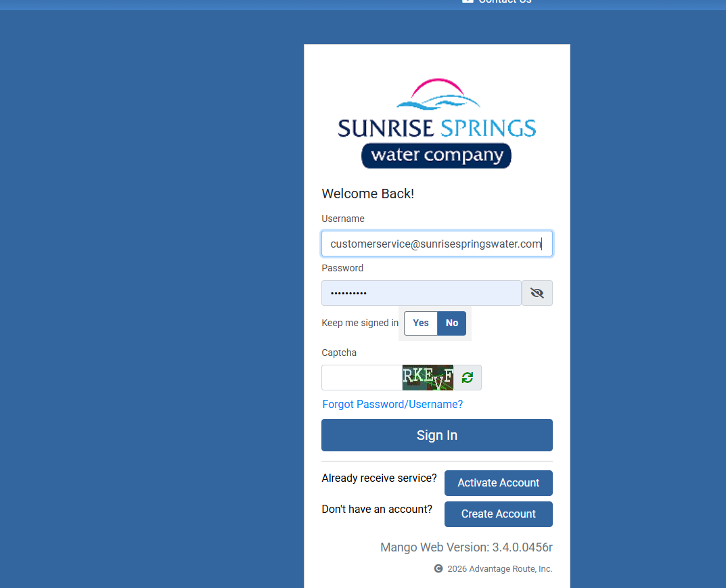
Task: Click into the Password field
Action: 421,293
